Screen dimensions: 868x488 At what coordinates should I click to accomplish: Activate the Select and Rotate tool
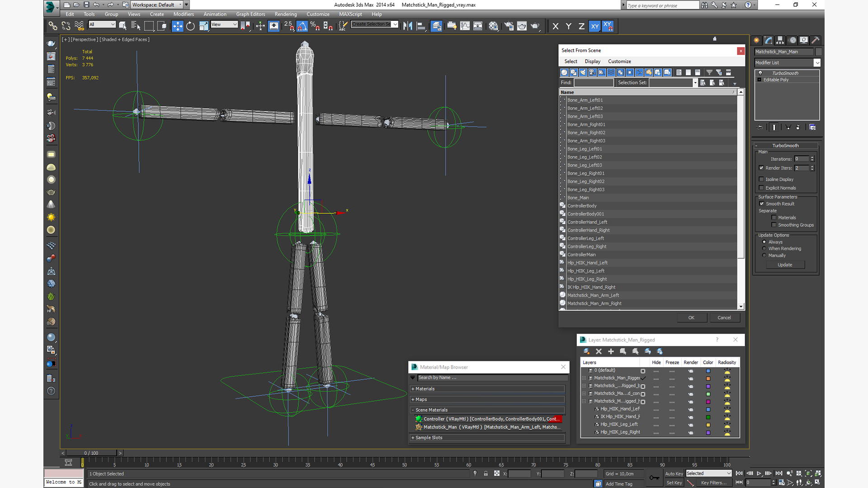pyautogui.click(x=190, y=26)
